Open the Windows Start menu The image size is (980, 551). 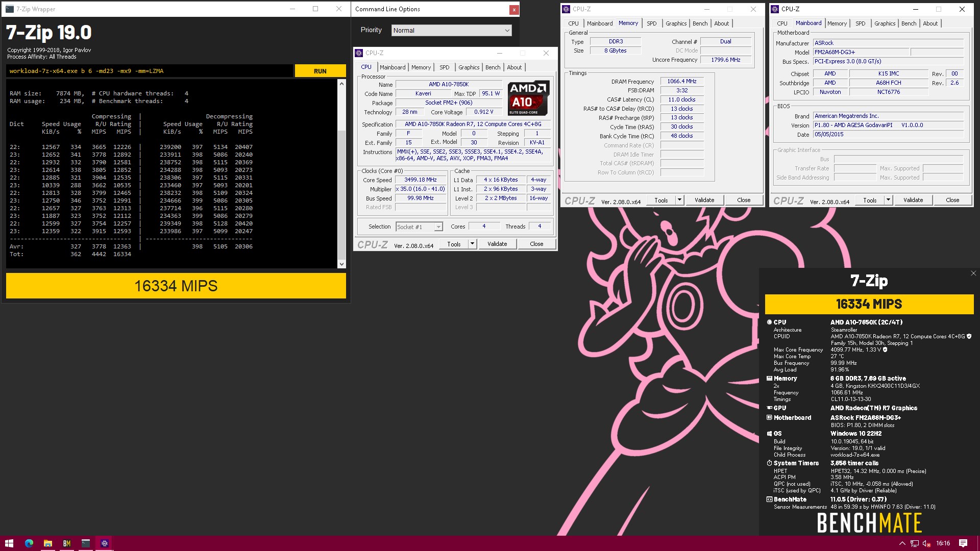point(9,543)
